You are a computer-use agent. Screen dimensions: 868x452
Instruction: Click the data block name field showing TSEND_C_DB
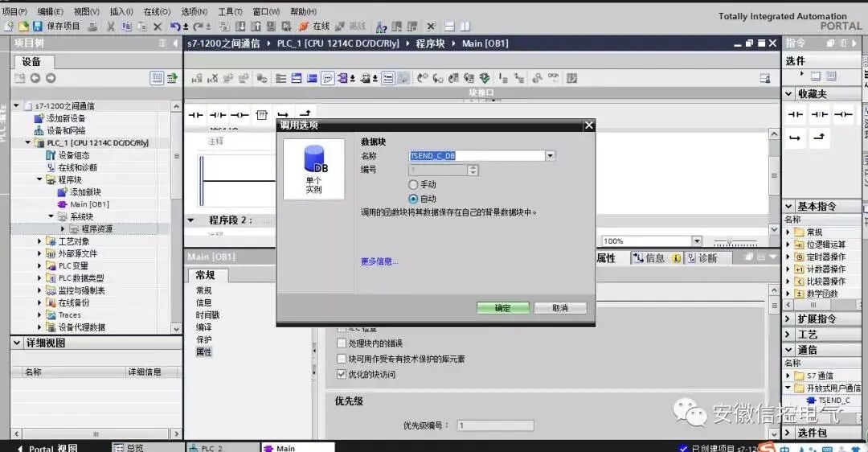click(477, 156)
